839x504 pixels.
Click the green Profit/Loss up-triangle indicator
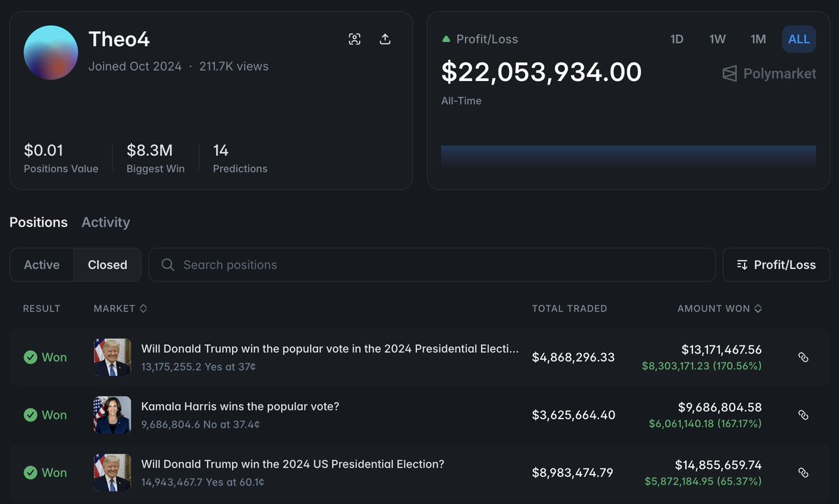445,39
